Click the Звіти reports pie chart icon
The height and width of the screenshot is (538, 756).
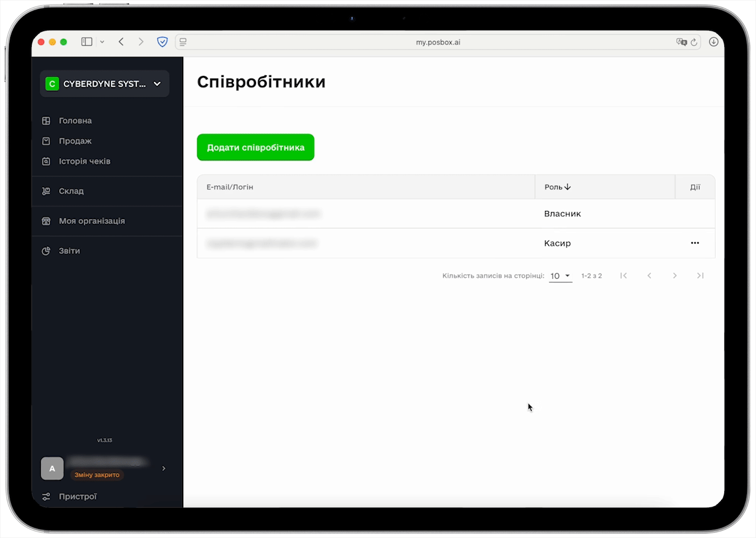(46, 251)
